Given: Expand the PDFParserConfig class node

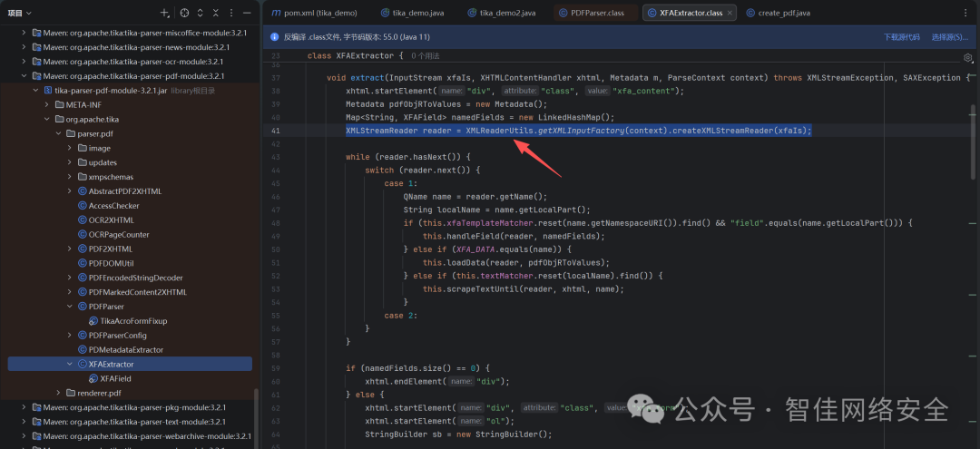Looking at the screenshot, I should 69,336.
